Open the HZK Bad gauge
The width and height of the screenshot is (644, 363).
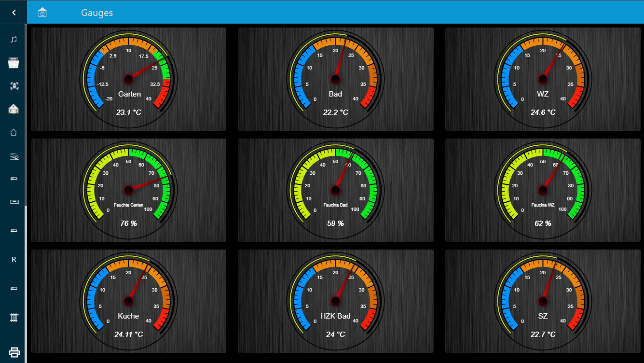pyautogui.click(x=336, y=301)
